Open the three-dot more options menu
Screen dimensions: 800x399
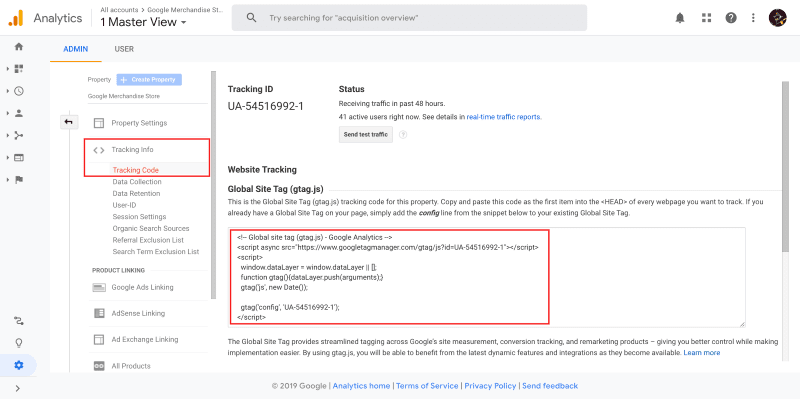753,18
